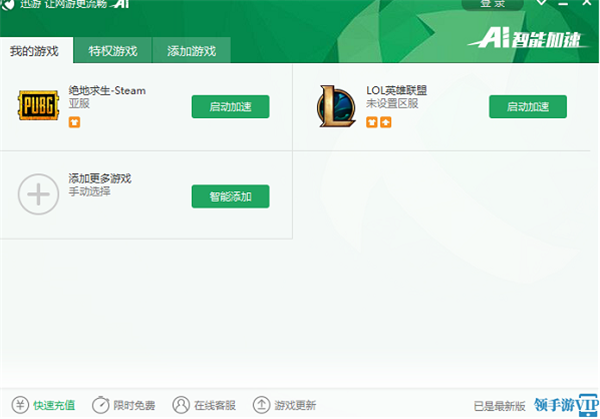The image size is (600, 419).
Task: Open the 领手游VIP link
Action: coord(564,404)
